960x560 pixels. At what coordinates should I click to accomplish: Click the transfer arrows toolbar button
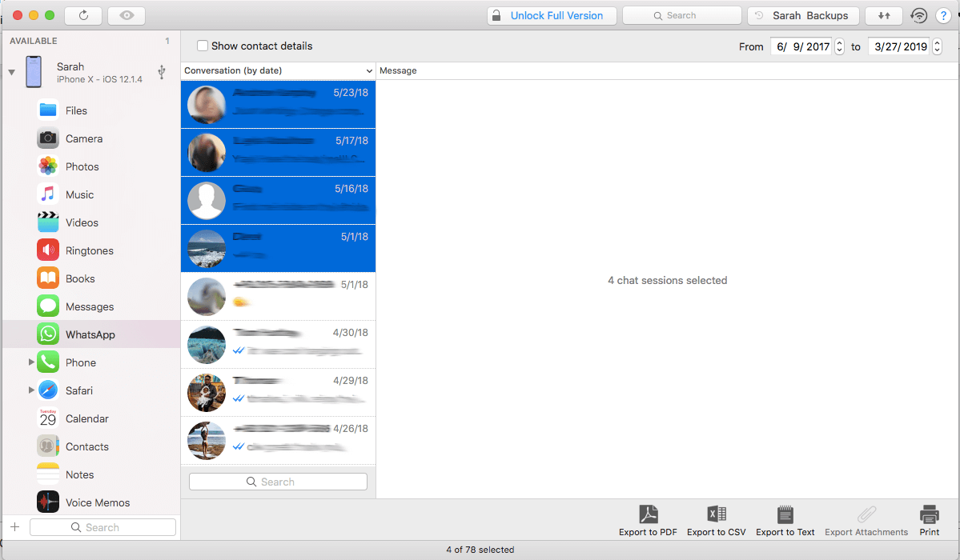[883, 15]
